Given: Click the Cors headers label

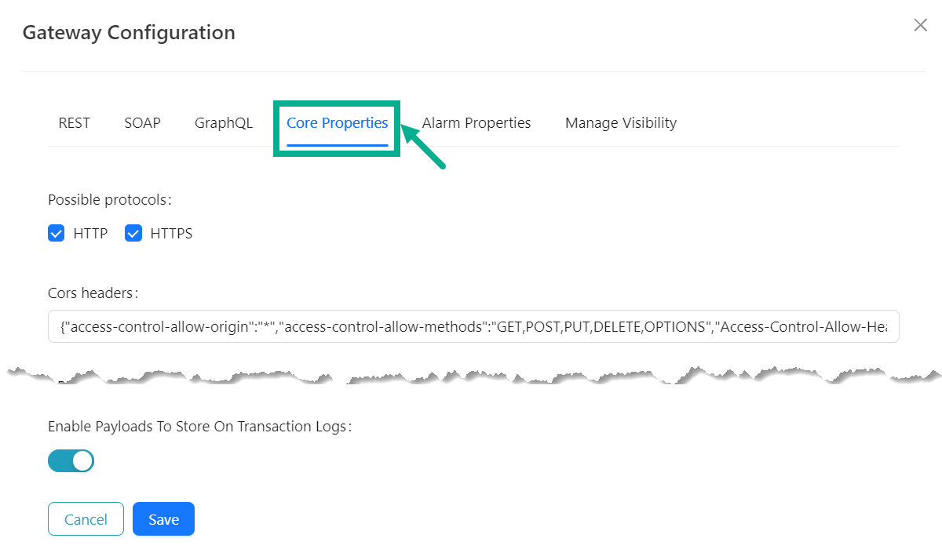Looking at the screenshot, I should (x=93, y=293).
